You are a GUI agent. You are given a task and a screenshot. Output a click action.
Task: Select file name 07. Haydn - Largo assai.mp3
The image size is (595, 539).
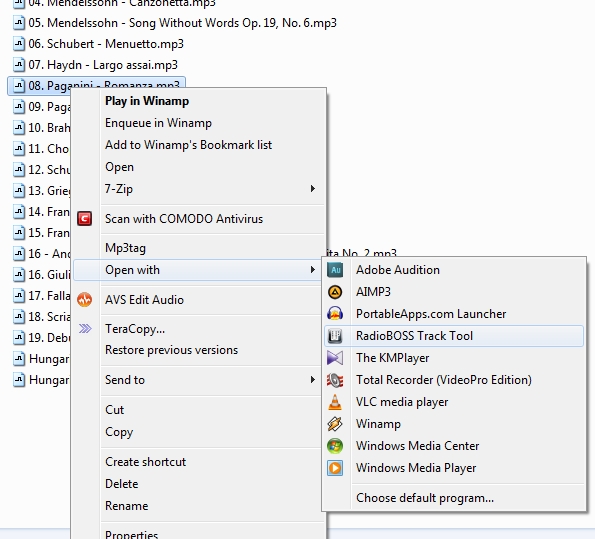coord(103,65)
